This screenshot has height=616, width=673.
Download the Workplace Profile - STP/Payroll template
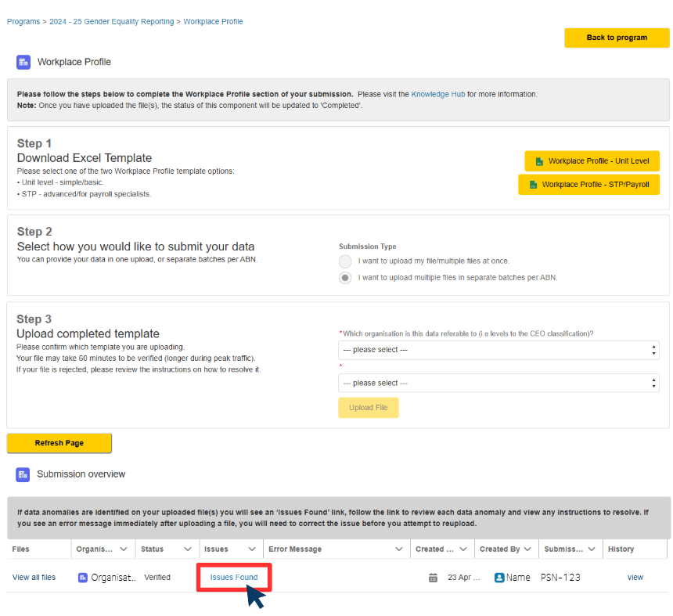point(588,185)
